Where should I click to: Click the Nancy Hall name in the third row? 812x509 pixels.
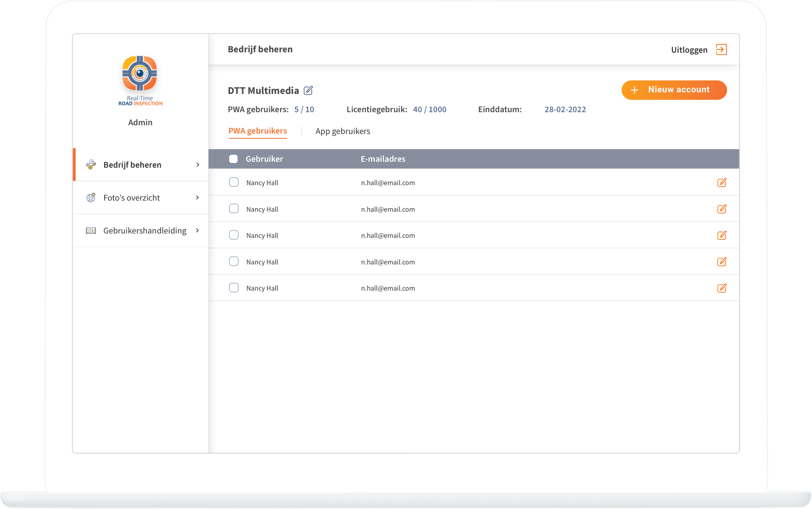(x=262, y=235)
